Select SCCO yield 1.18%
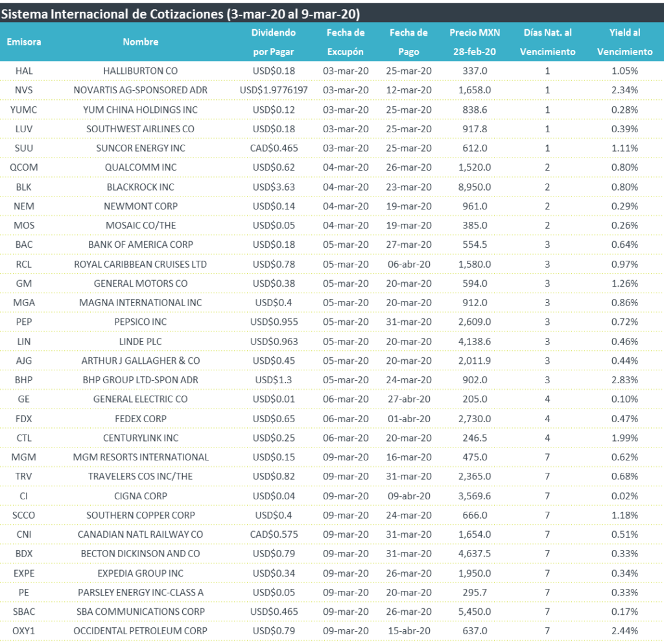This screenshot has width=664, height=644. [624, 516]
